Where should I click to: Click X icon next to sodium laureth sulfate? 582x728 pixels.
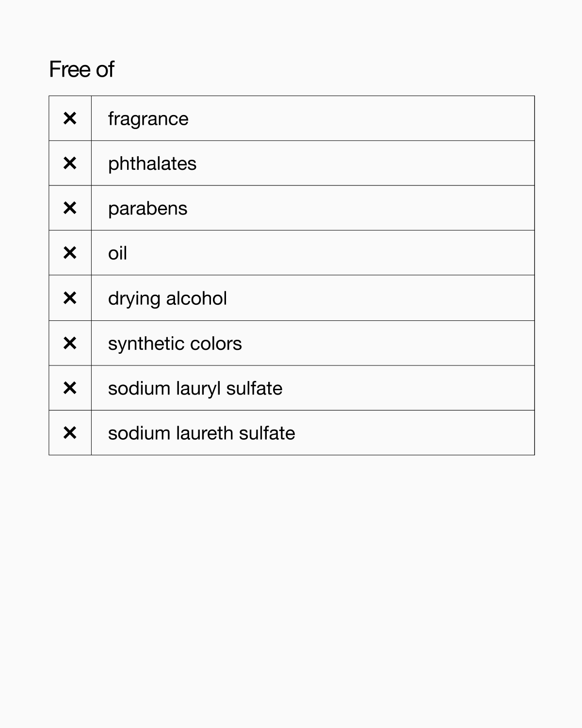(x=70, y=433)
